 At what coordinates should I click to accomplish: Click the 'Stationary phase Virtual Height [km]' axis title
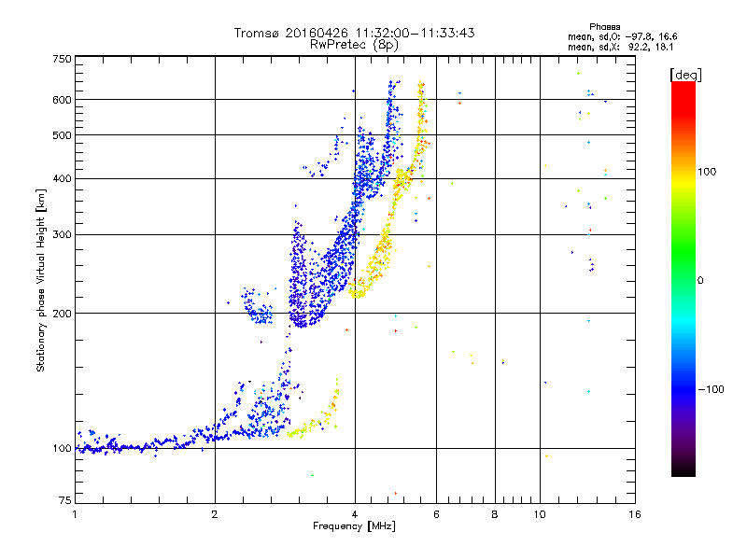41,281
